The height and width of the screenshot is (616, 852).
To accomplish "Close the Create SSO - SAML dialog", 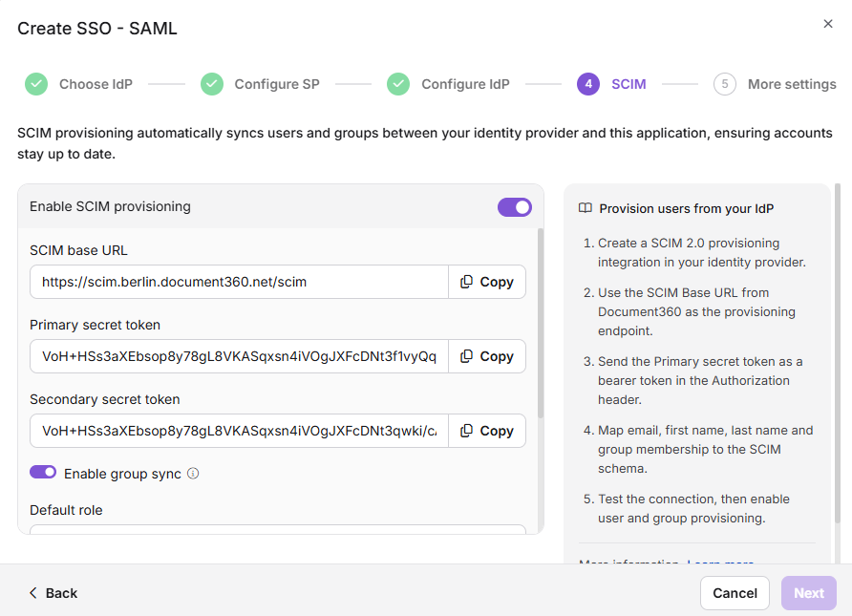I will [x=827, y=24].
